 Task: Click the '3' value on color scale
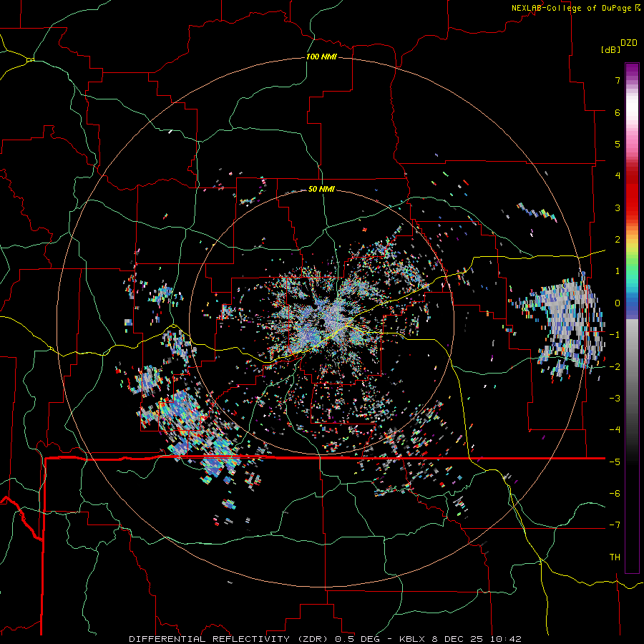[618, 208]
